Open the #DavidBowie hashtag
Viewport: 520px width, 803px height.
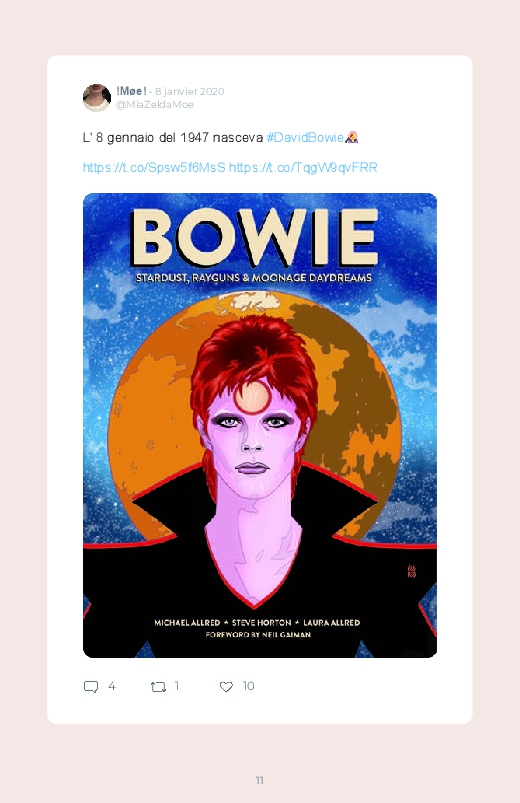[x=305, y=137]
